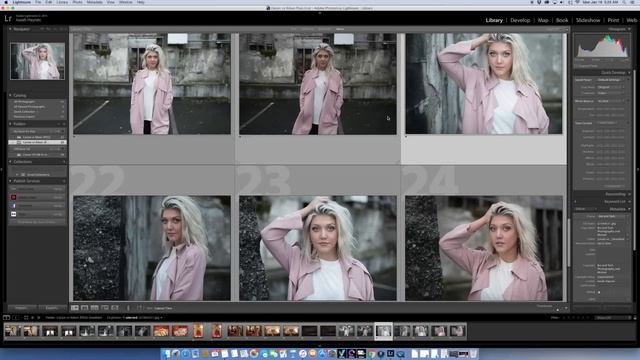Click the Export button

(x=52, y=308)
